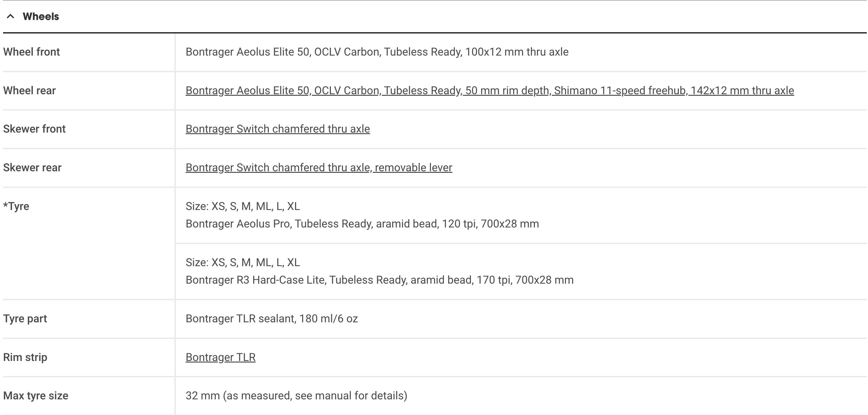Image resolution: width=868 pixels, height=415 pixels.
Task: Click the *Tyre row label
Action: click(x=16, y=206)
